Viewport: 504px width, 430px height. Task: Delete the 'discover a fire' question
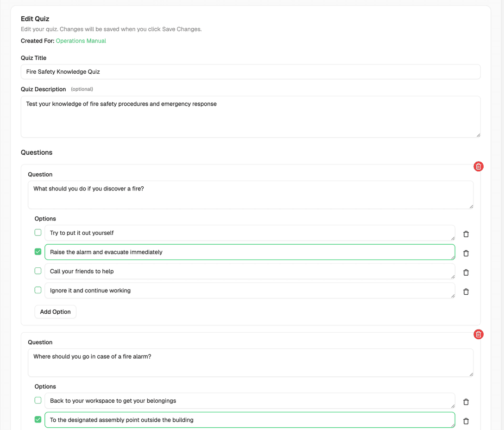[x=478, y=166]
